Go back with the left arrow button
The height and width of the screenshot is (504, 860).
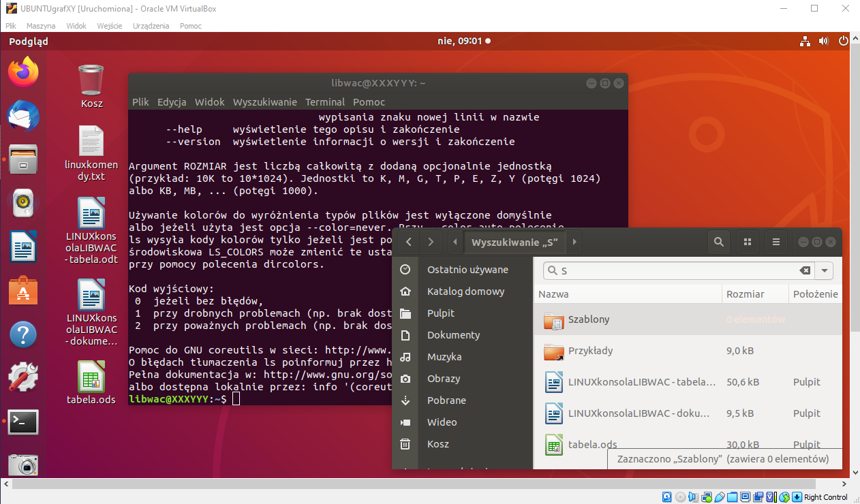pyautogui.click(x=408, y=242)
